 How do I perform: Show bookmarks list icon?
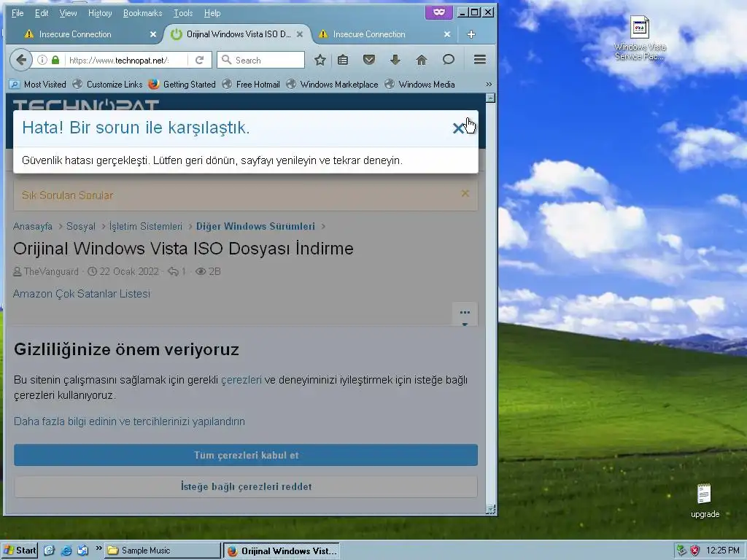pos(343,60)
